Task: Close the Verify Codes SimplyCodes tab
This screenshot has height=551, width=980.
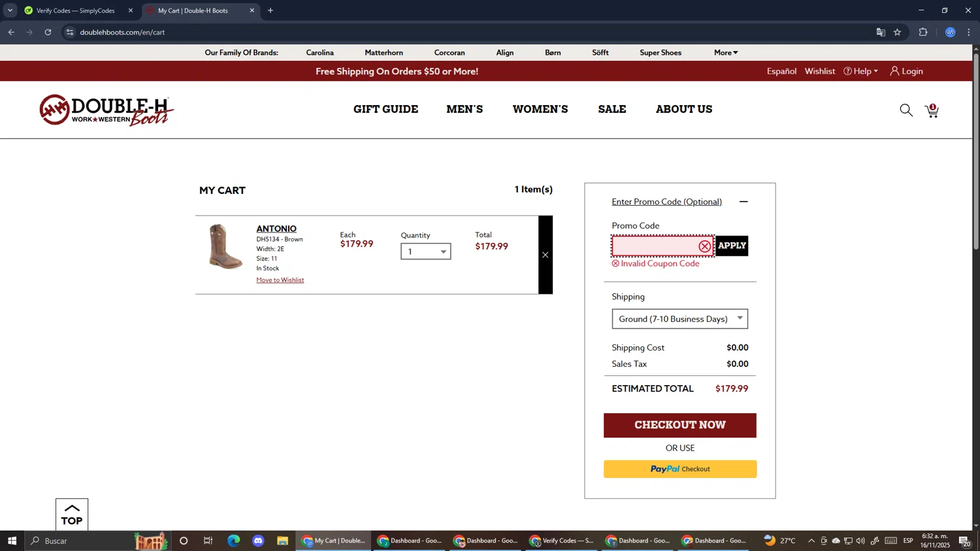Action: (131, 10)
